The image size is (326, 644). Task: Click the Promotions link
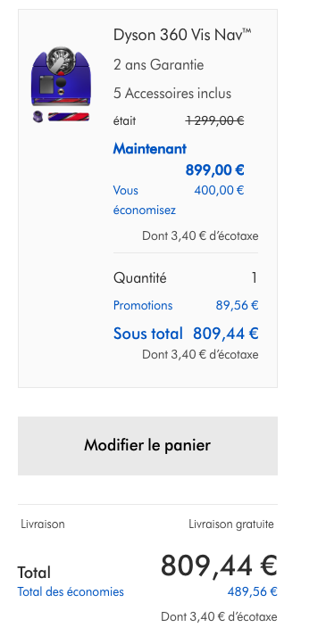[143, 305]
